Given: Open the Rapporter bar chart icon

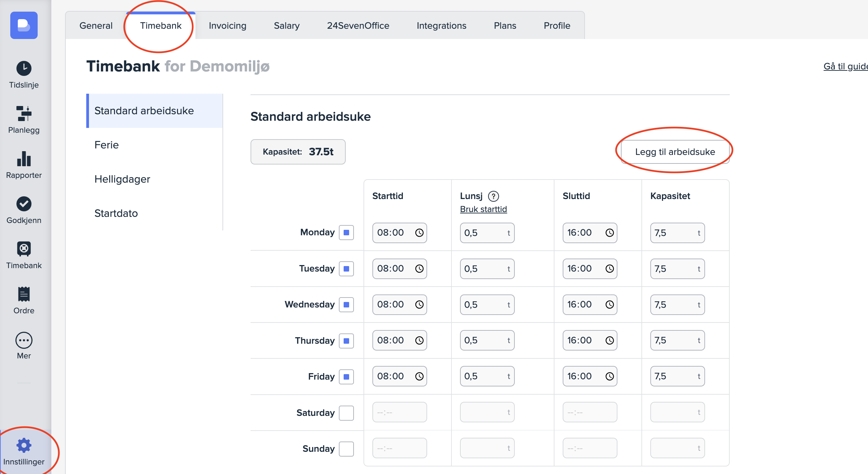Looking at the screenshot, I should click(x=24, y=159).
